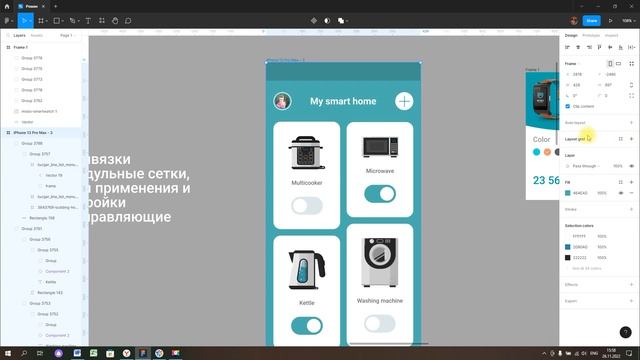Image resolution: width=640 pixels, height=360 pixels.
Task: Click the Create component icon
Action: pyautogui.click(x=313, y=20)
